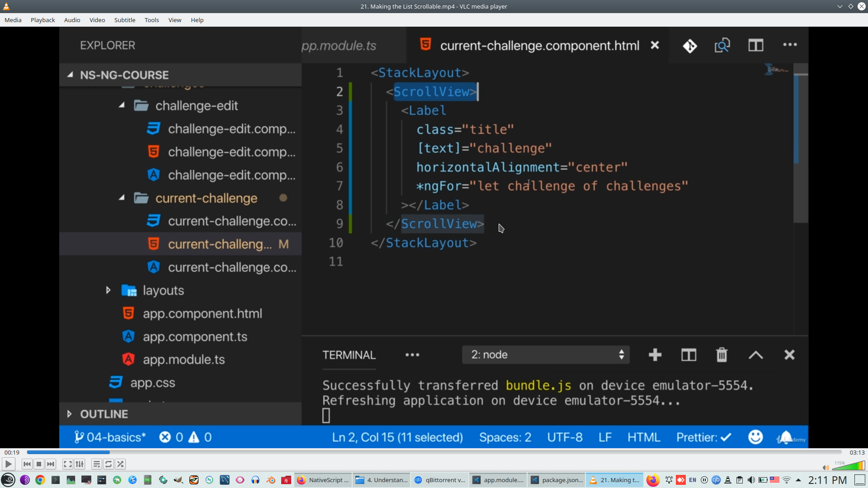Open the Tools menu
This screenshot has height=488, width=868.
tap(151, 20)
